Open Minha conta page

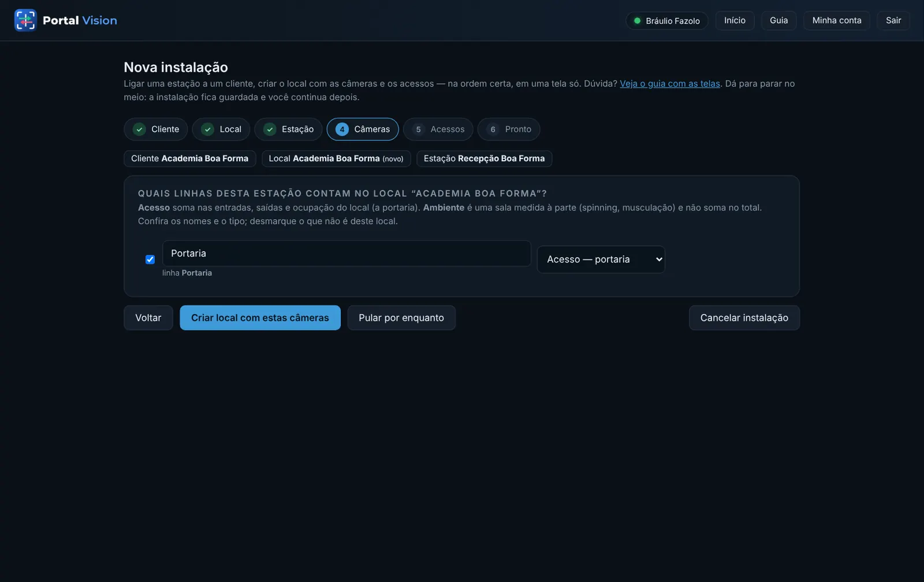[x=837, y=20]
